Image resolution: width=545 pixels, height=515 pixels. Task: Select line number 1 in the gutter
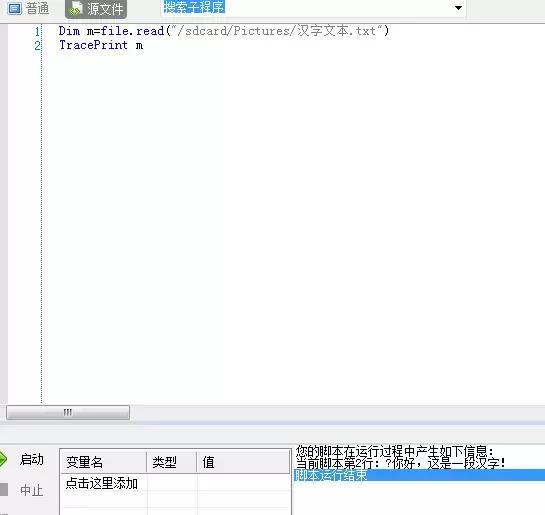click(x=37, y=32)
